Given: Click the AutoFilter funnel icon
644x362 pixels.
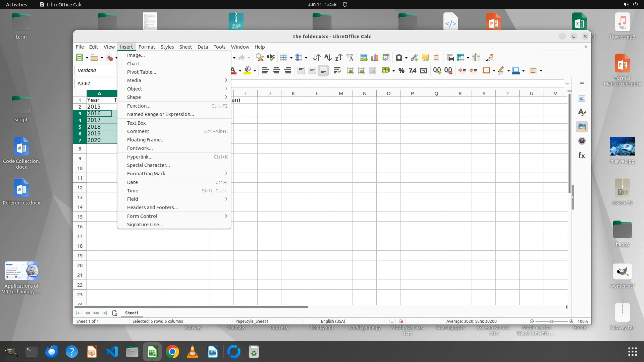Looking at the screenshot, I should (x=350, y=58).
